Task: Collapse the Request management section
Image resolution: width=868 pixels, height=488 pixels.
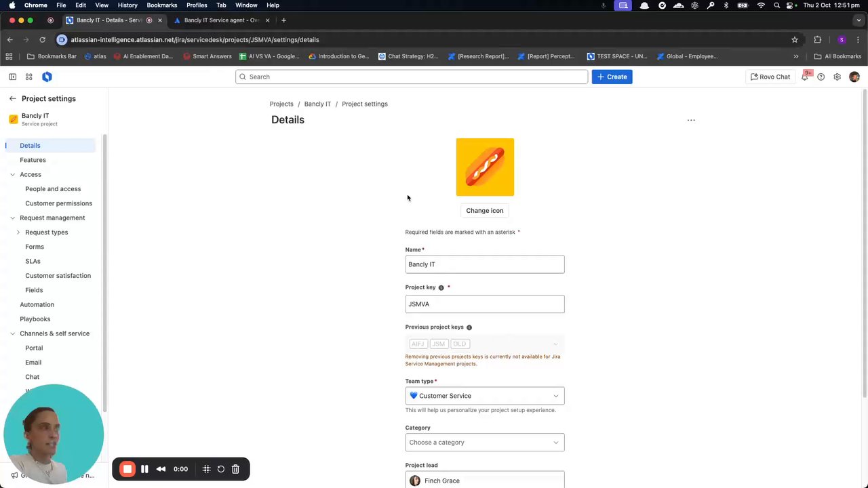Action: 12,218
